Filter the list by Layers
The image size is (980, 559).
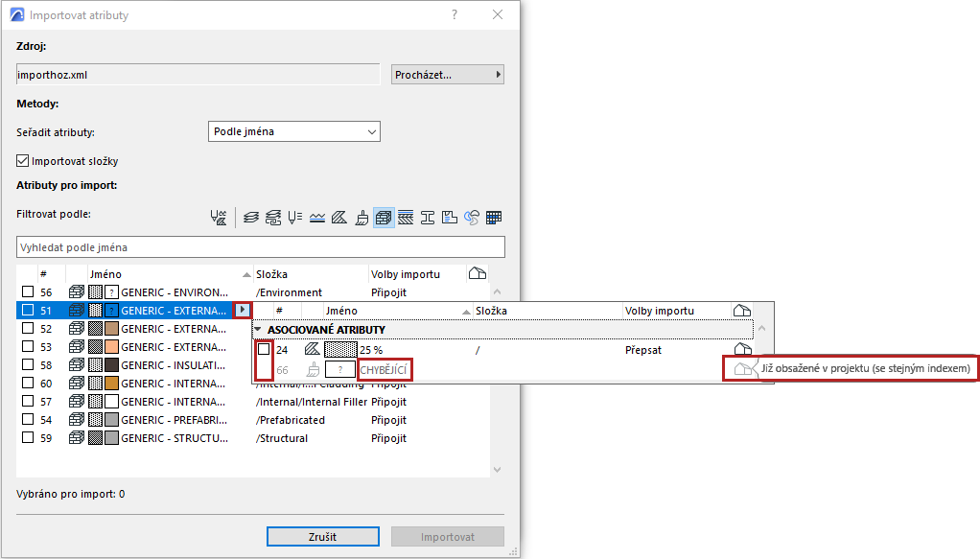click(251, 218)
